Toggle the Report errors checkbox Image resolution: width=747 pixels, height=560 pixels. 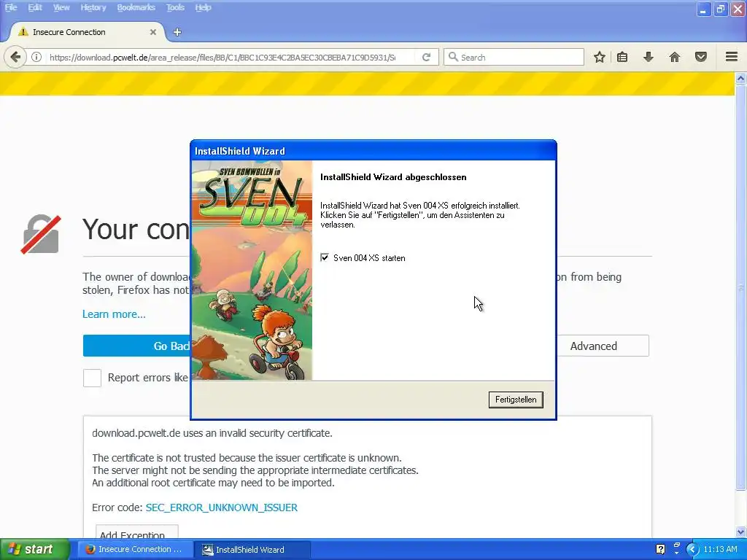pyautogui.click(x=92, y=378)
